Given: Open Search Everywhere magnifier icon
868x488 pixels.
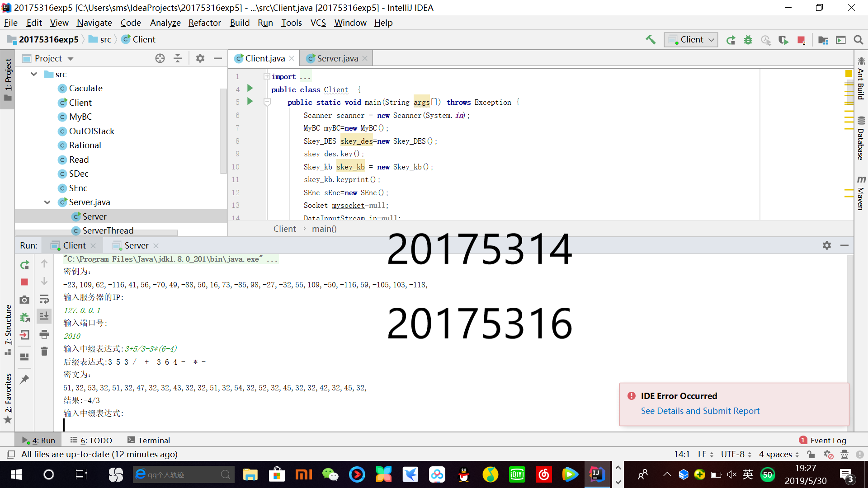Looking at the screenshot, I should pos(859,40).
